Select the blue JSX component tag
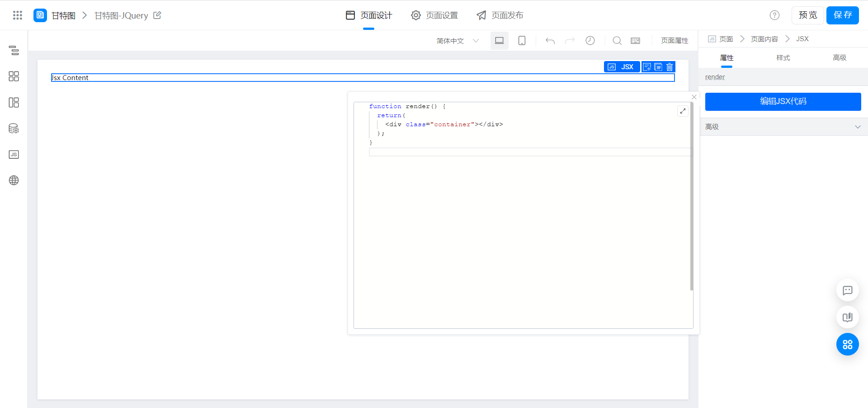The height and width of the screenshot is (408, 868). point(622,67)
